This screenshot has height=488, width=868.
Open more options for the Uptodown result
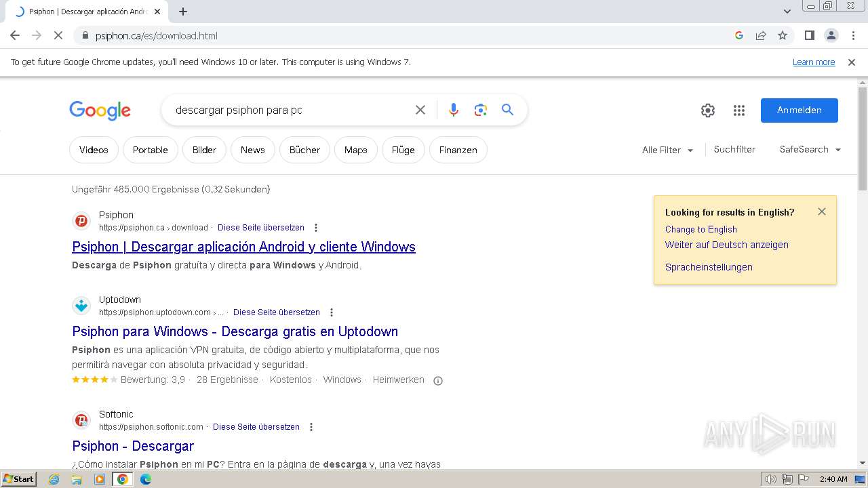332,312
